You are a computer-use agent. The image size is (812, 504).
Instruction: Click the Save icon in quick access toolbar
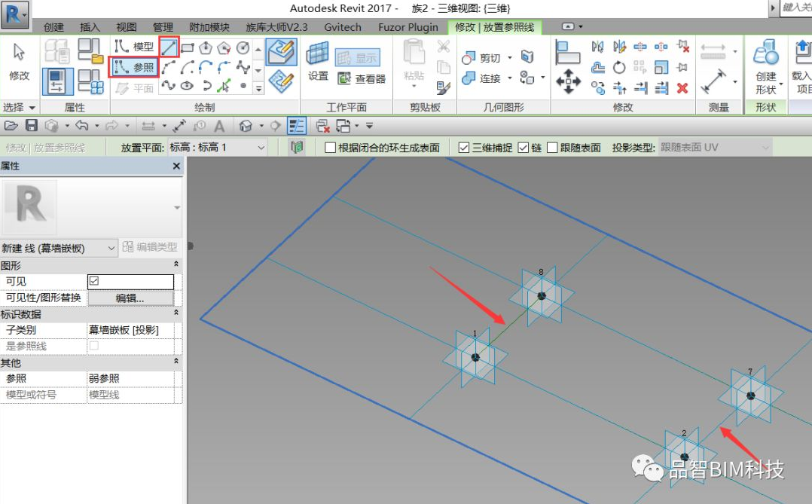tap(32, 125)
